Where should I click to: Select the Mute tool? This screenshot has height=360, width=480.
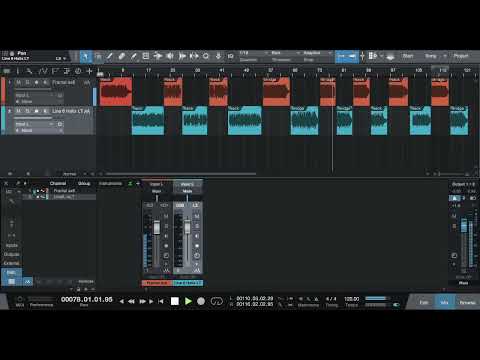coord(146,56)
